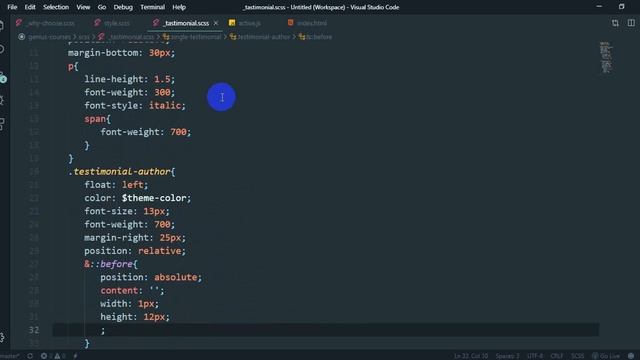Click single-testimonial symbol in breadcrumb
The width and height of the screenshot is (640, 360).
(192, 37)
